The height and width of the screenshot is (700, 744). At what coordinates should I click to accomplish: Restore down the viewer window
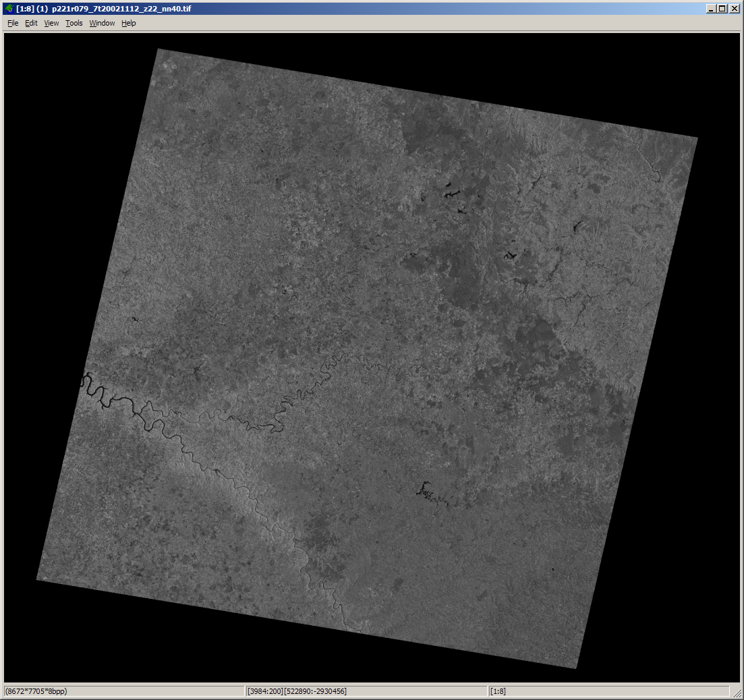tap(722, 8)
